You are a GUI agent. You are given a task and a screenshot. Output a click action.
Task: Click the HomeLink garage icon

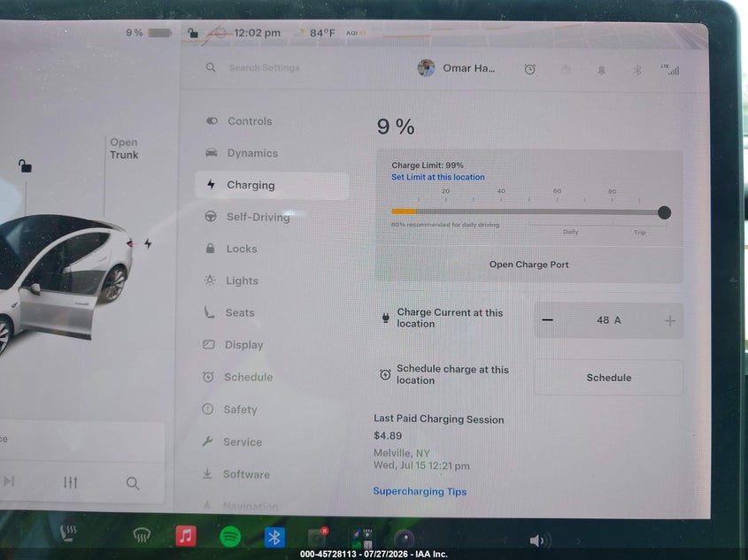(x=566, y=70)
